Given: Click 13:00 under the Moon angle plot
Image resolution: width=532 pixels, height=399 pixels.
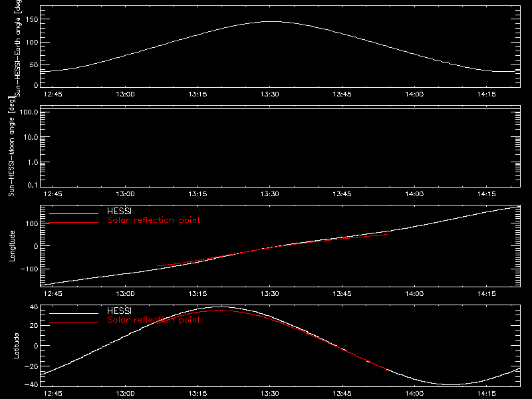Looking at the screenshot, I should pyautogui.click(x=125, y=194).
